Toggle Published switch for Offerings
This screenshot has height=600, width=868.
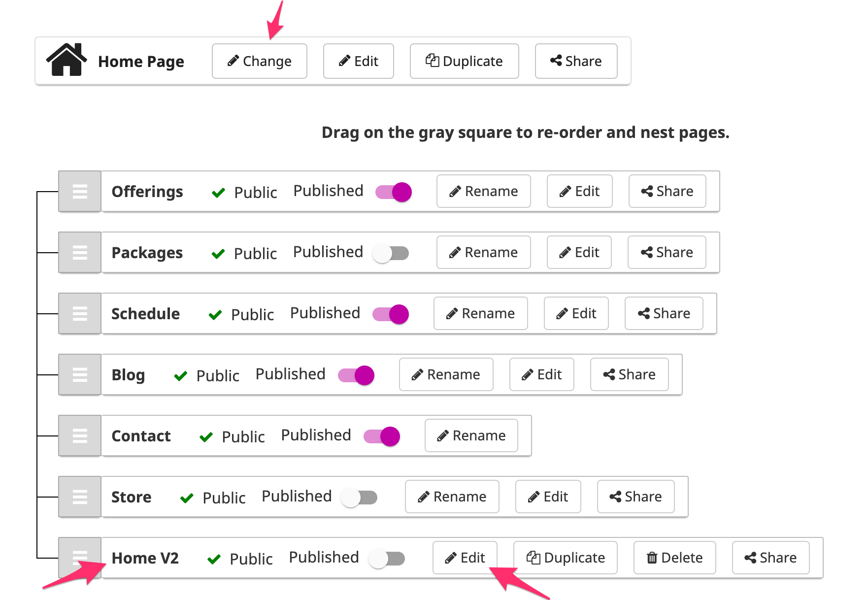pos(394,192)
